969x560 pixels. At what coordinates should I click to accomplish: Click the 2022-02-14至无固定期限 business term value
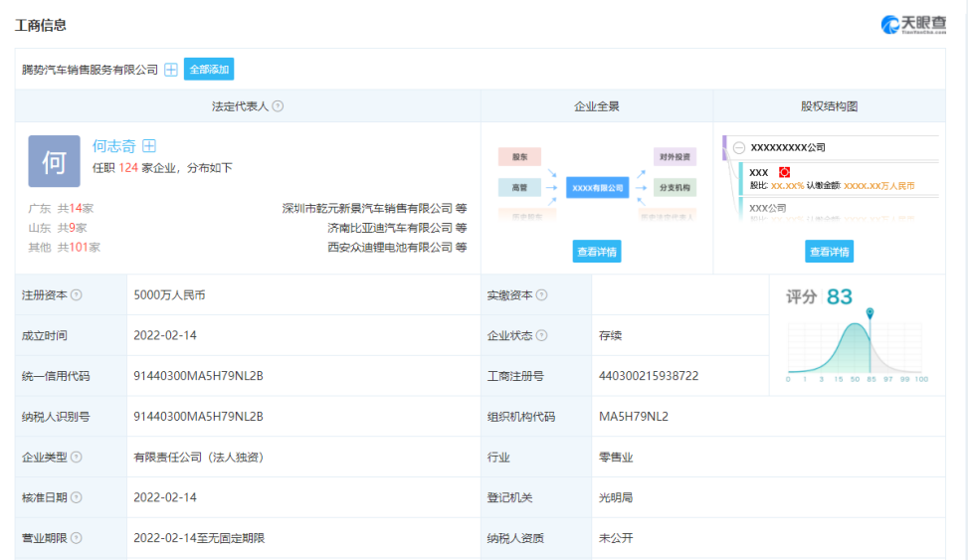click(199, 538)
